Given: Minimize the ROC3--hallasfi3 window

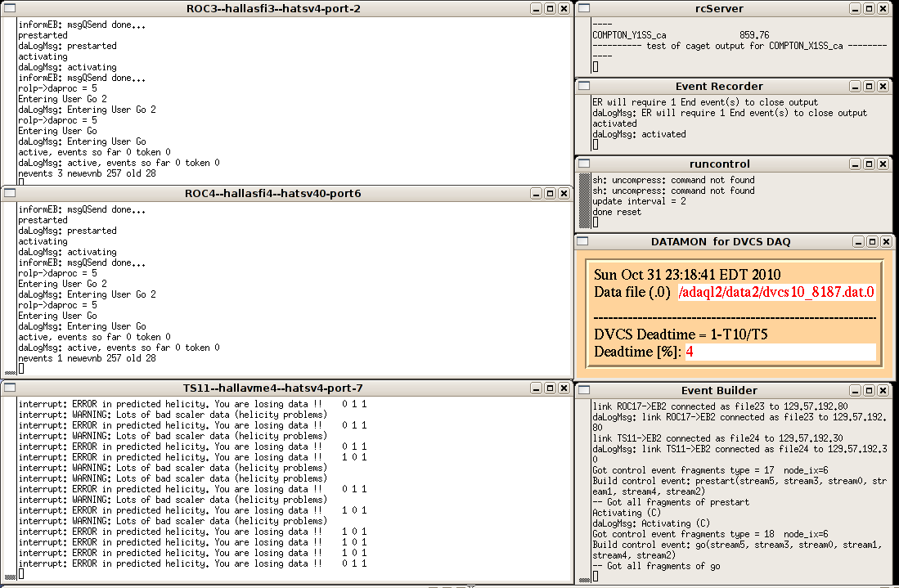Looking at the screenshot, I should (x=536, y=9).
